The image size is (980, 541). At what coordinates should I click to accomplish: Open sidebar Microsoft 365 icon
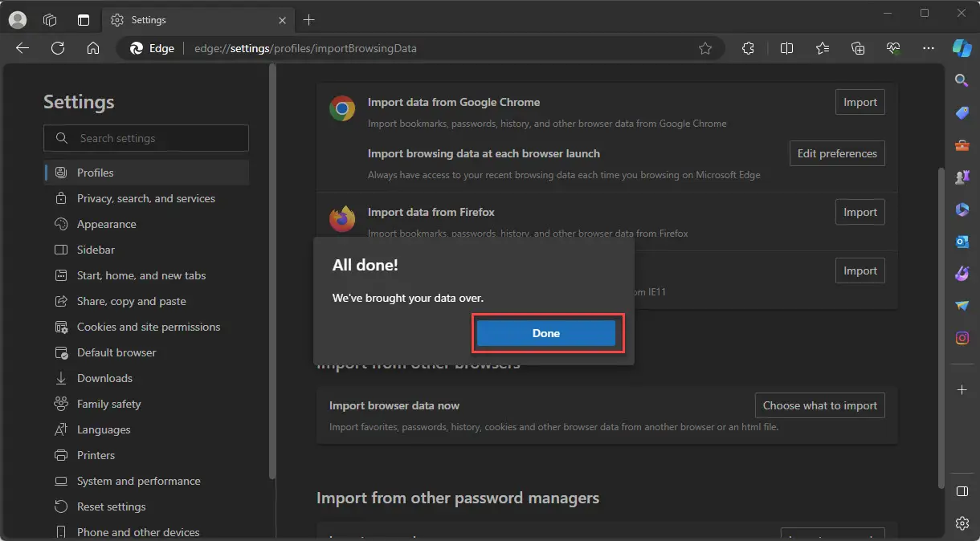(962, 209)
